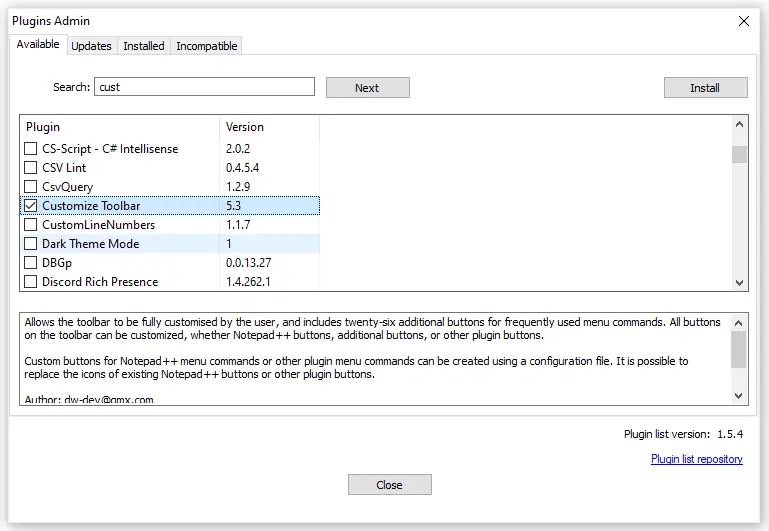
Task: Switch to the Available tab
Action: click(38, 45)
